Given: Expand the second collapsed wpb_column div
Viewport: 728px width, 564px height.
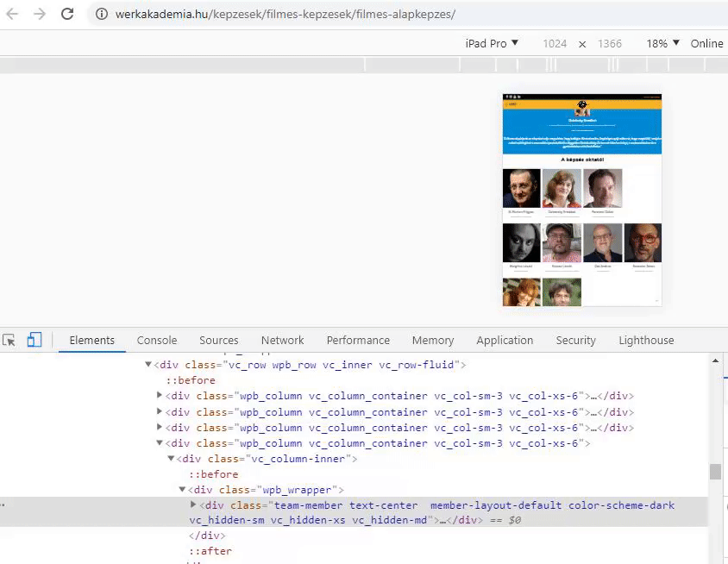Looking at the screenshot, I should (160, 411).
